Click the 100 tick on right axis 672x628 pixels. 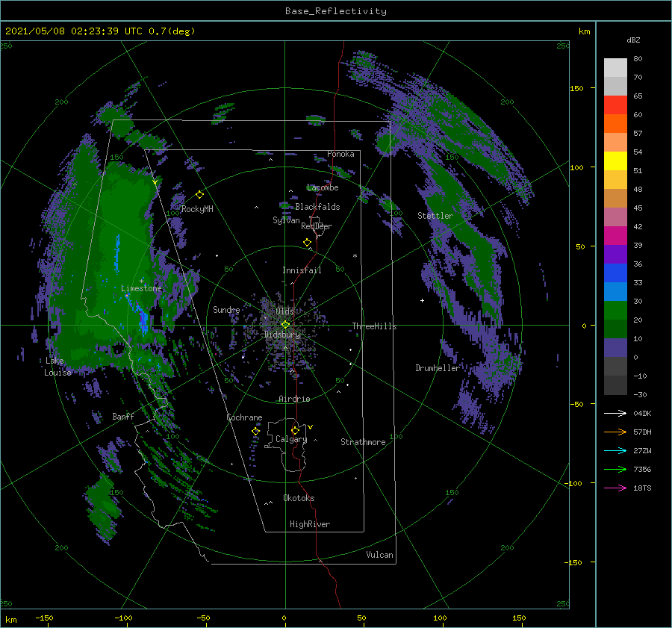(577, 167)
